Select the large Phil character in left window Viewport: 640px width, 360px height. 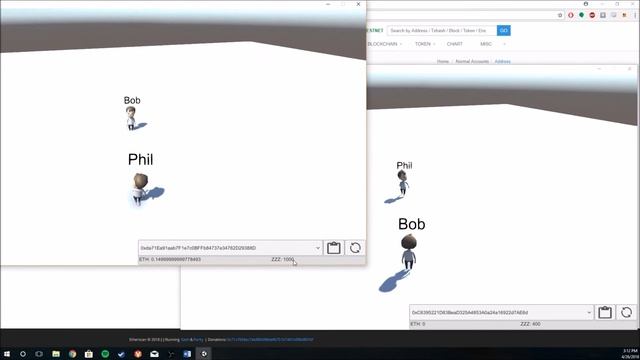click(x=140, y=189)
